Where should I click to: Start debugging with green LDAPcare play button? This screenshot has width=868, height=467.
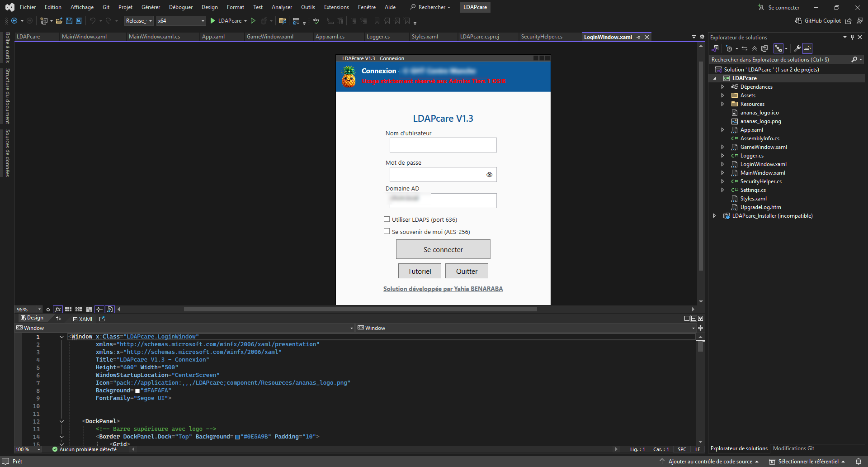coord(213,21)
